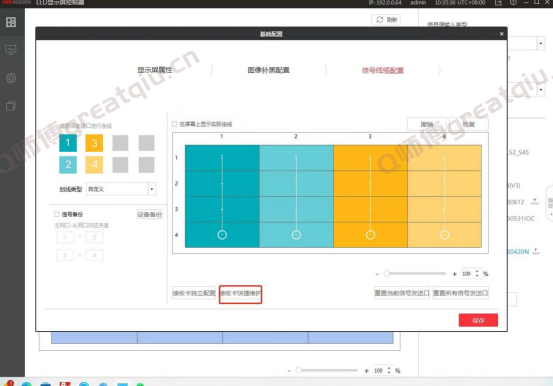Click the background zoom value field showing 100
553x386 pixels.
tap(378, 370)
